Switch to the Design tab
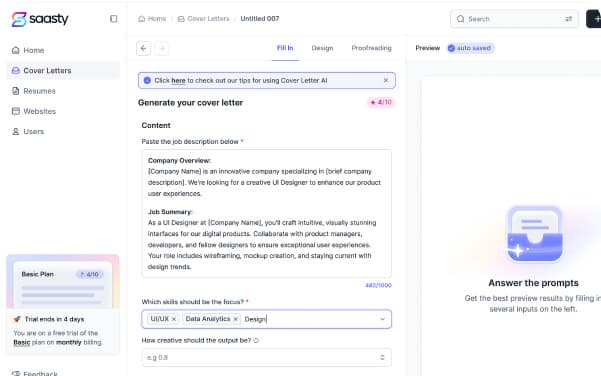601x376 pixels. click(x=322, y=48)
